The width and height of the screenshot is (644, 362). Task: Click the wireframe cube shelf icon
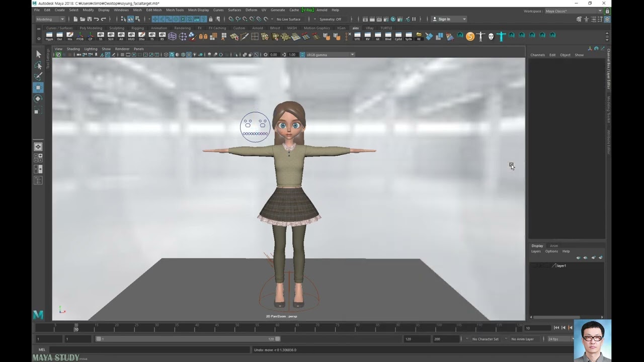pyautogui.click(x=173, y=36)
